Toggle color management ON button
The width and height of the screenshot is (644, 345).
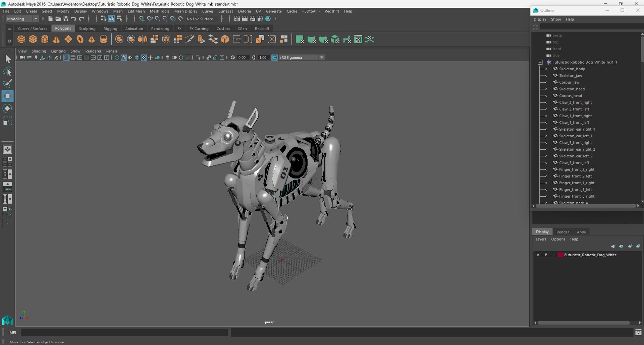(x=274, y=58)
